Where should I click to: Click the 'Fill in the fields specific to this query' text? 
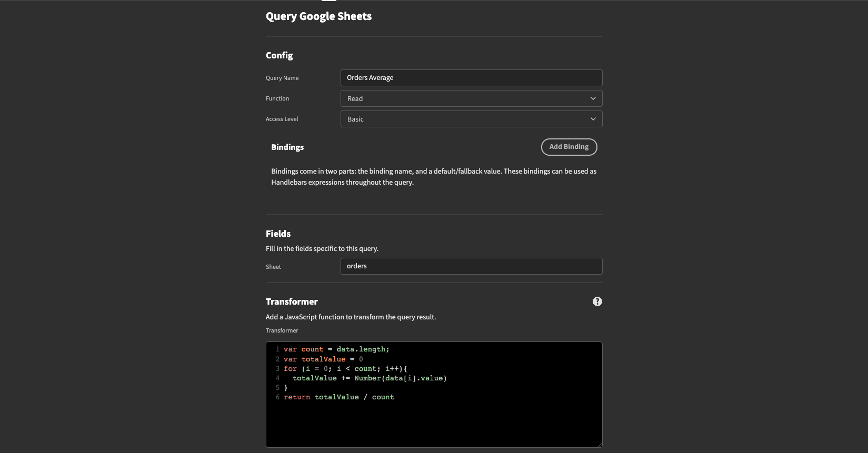coord(322,248)
